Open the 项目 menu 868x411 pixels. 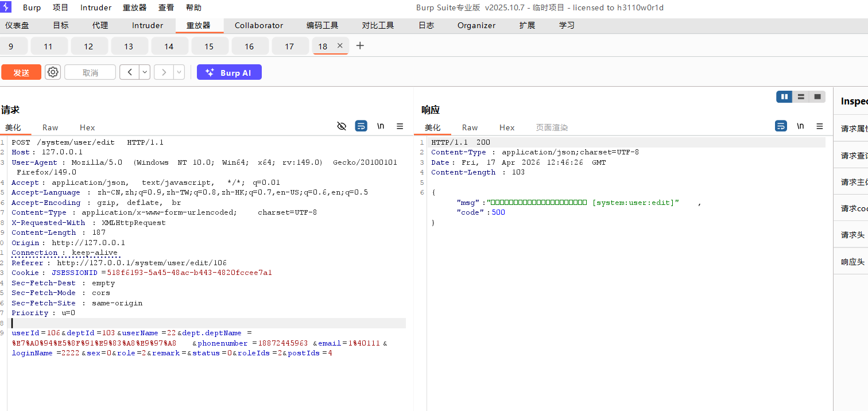[x=60, y=8]
